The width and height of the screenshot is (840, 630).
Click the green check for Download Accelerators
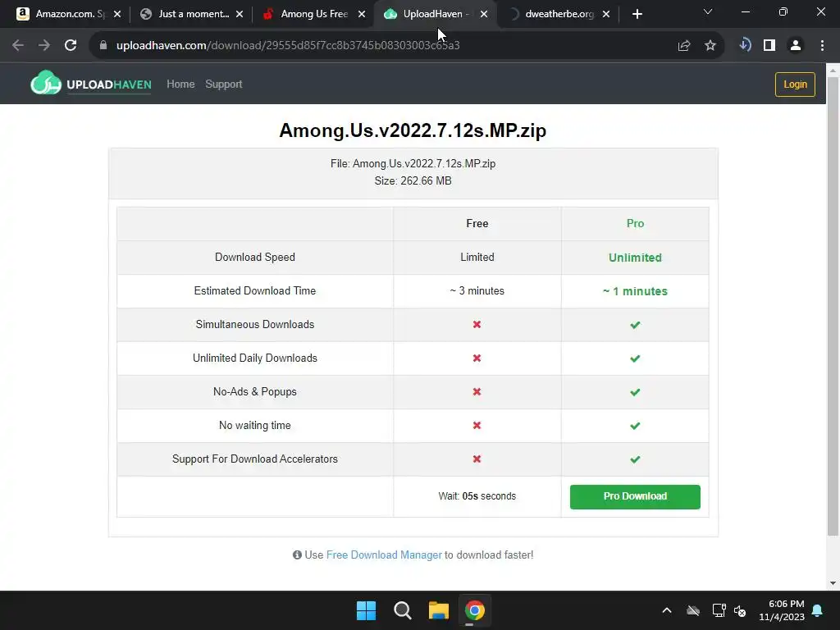tap(635, 459)
